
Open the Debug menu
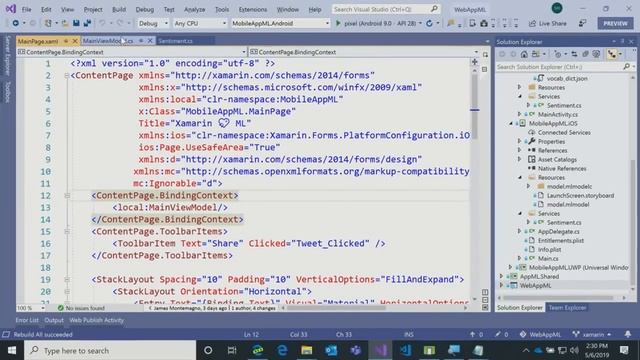(x=144, y=9)
